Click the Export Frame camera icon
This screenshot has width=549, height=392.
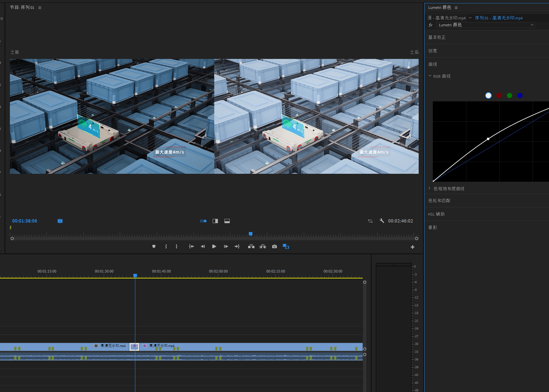pyautogui.click(x=274, y=247)
